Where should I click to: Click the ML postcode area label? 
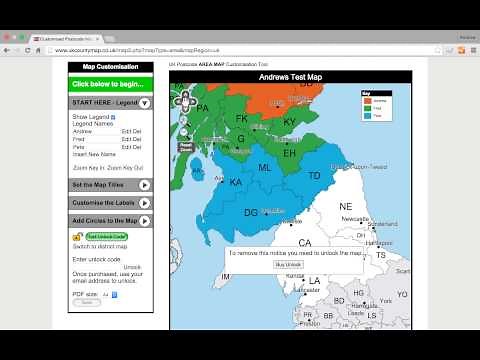pos(265,168)
